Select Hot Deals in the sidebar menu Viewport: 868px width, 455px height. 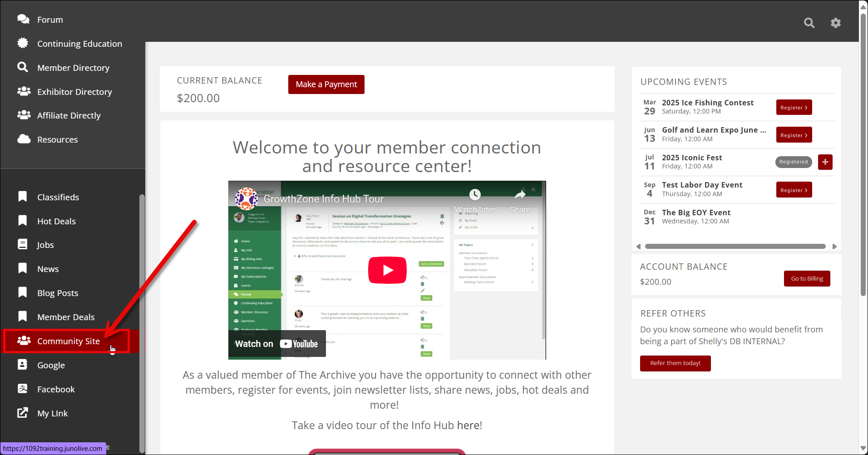point(57,221)
